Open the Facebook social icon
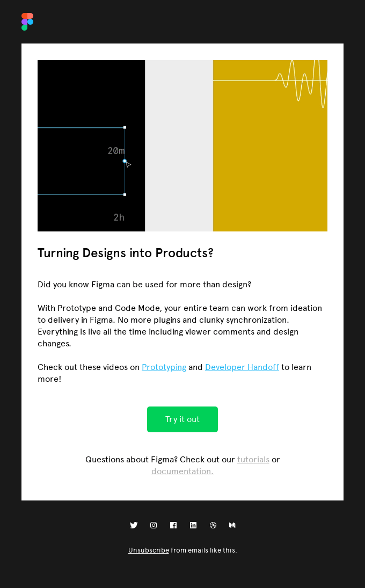This screenshot has width=365, height=588. [173, 525]
